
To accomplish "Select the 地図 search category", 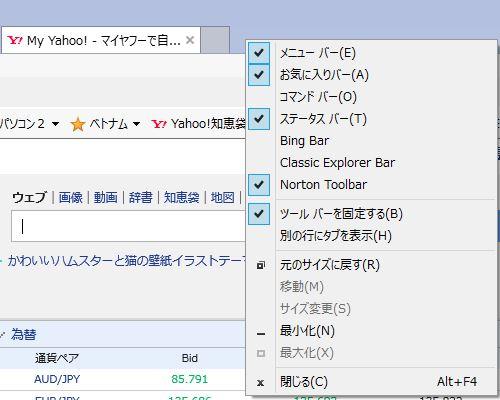I will (x=222, y=197).
